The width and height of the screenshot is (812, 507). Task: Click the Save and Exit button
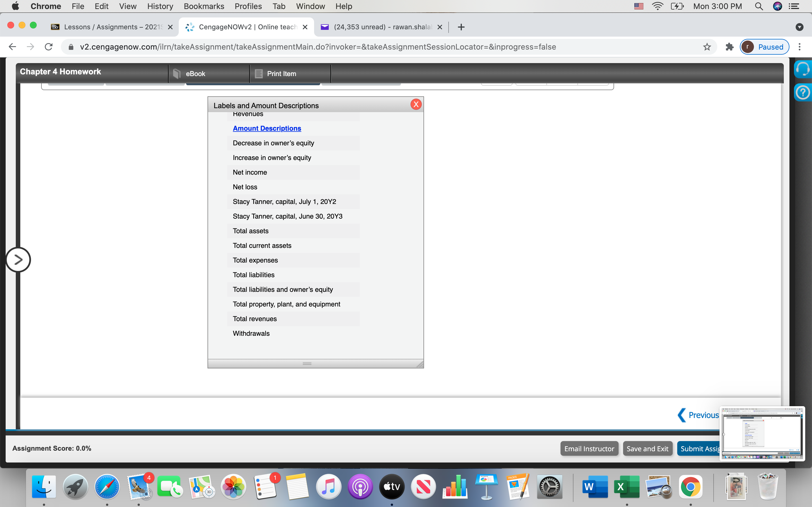(647, 449)
